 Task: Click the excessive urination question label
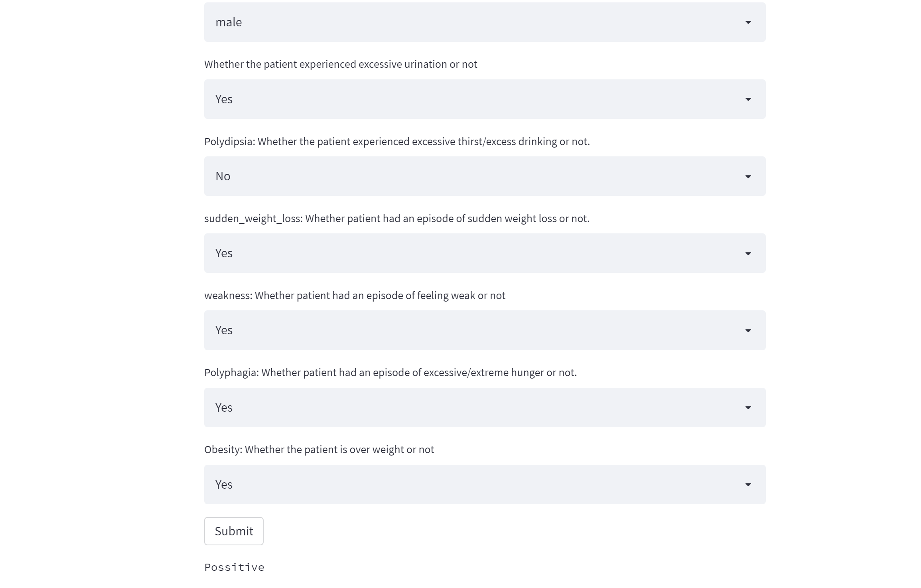tap(341, 64)
